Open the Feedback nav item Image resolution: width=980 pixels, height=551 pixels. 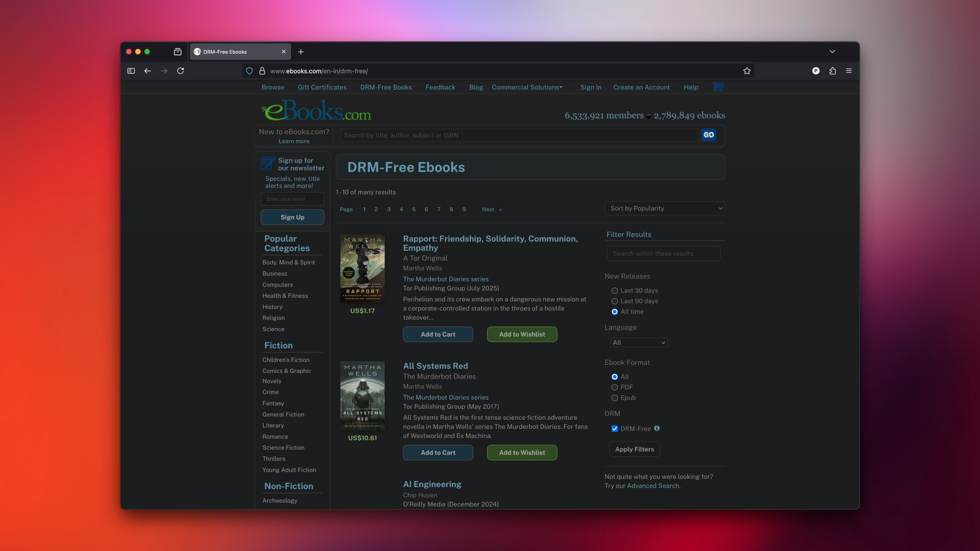pos(440,87)
